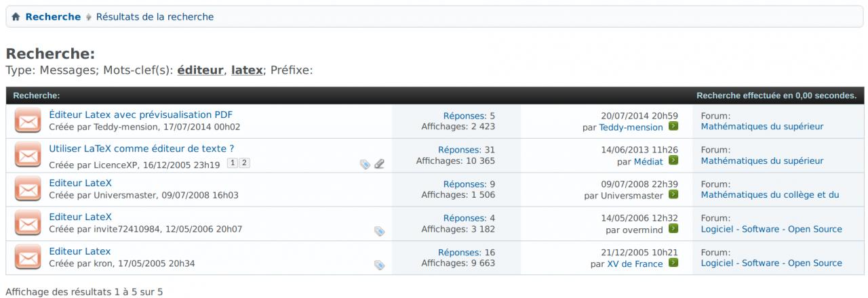Click the keyword link éditeur
868x298 pixels.
point(200,70)
